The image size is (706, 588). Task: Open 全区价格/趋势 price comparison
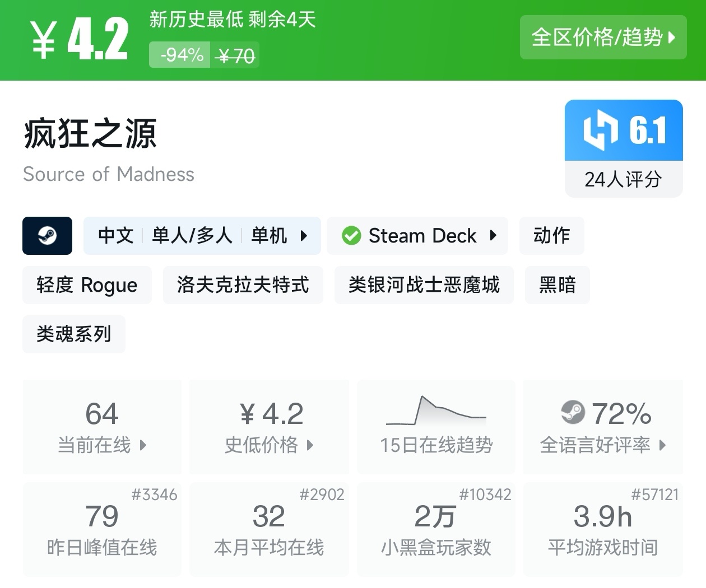coord(603,38)
